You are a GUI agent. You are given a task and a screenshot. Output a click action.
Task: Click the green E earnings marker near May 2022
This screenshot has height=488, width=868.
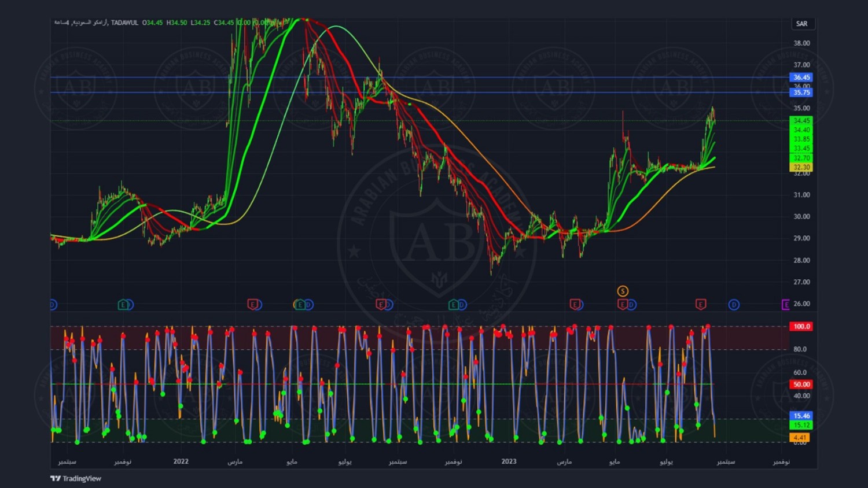coord(300,304)
